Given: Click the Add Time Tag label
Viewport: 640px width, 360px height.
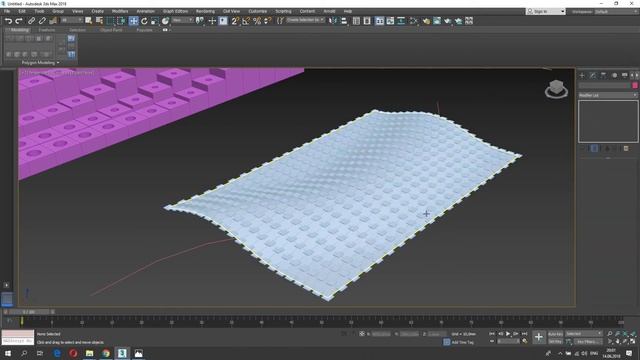Looking at the screenshot, I should [463, 342].
